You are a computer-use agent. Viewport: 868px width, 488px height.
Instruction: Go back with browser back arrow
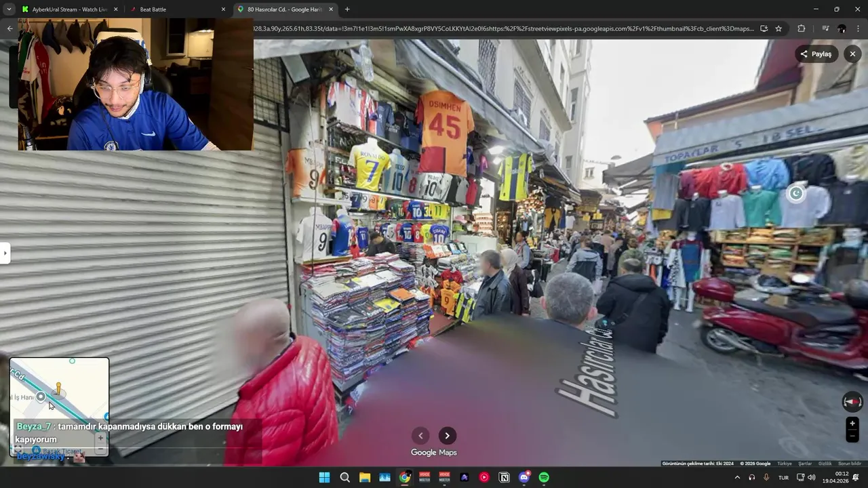pos(9,28)
